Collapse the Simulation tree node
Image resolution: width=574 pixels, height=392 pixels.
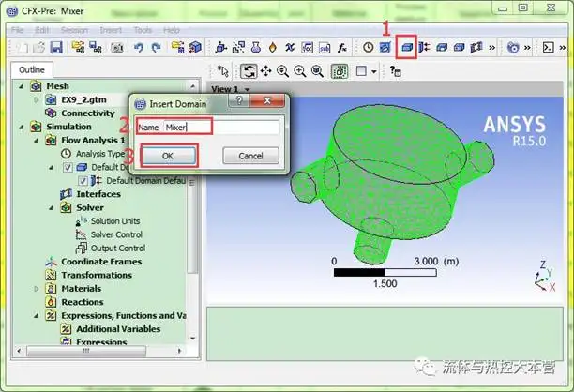pyautogui.click(x=22, y=127)
